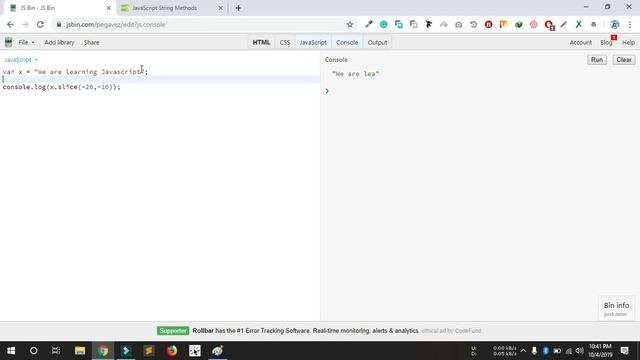This screenshot has height=360, width=640.
Task: Click the blue X extension icon
Action: 579,24
